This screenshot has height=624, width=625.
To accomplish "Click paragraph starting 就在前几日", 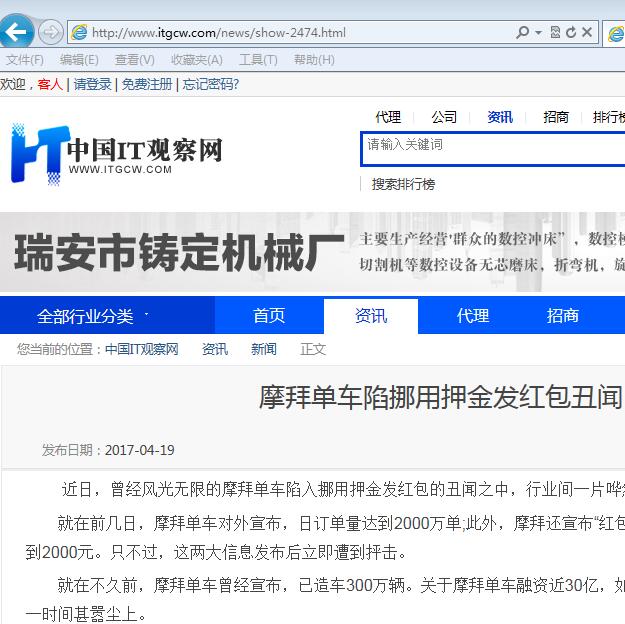I will point(325,538).
